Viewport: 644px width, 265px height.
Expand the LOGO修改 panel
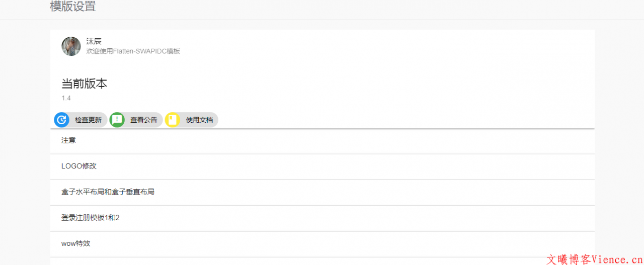[x=78, y=166]
